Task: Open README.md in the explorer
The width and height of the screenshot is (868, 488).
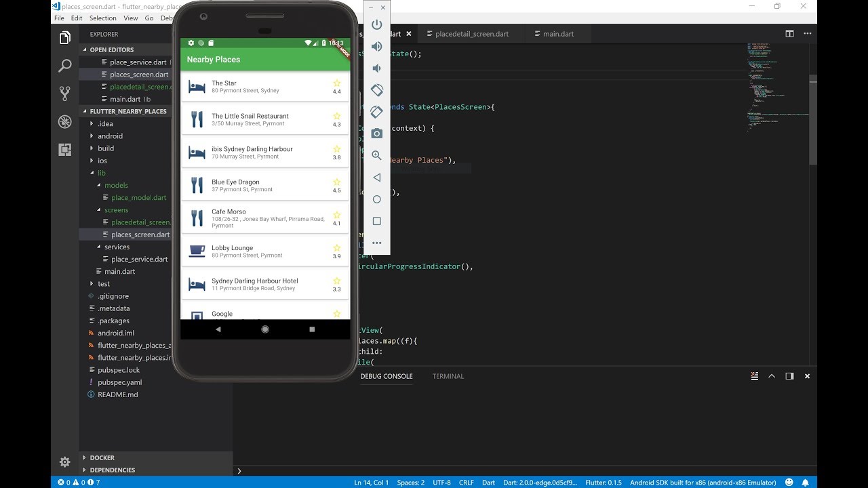Action: (117, 394)
